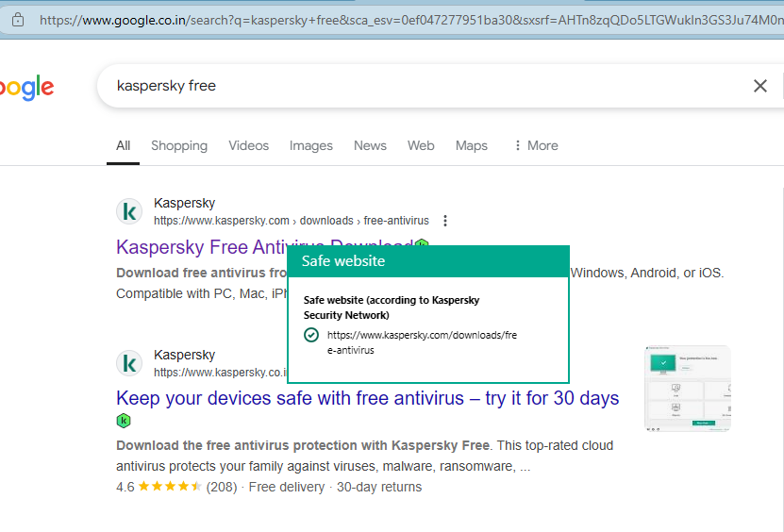The image size is (784, 532).
Task: Switch to the Shopping tab
Action: click(179, 145)
